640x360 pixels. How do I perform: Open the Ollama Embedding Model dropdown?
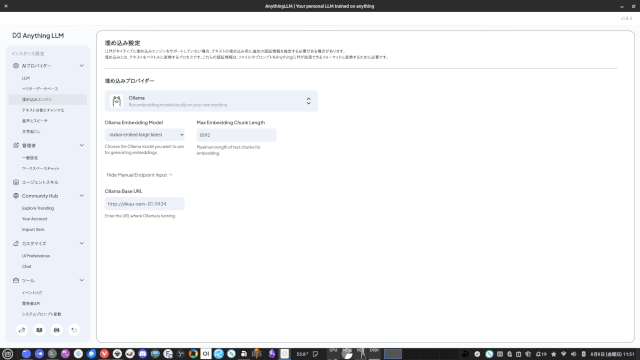point(144,135)
